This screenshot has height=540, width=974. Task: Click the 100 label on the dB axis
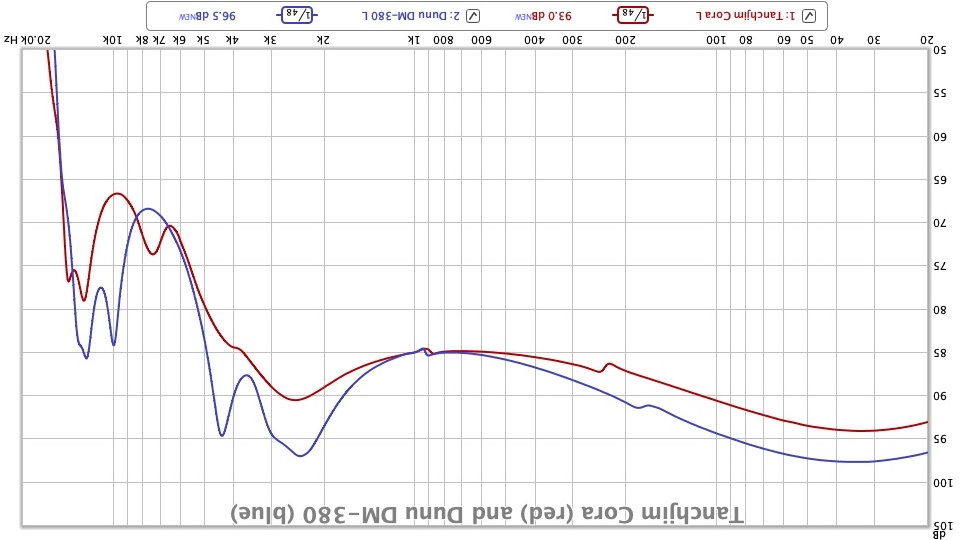tap(943, 483)
